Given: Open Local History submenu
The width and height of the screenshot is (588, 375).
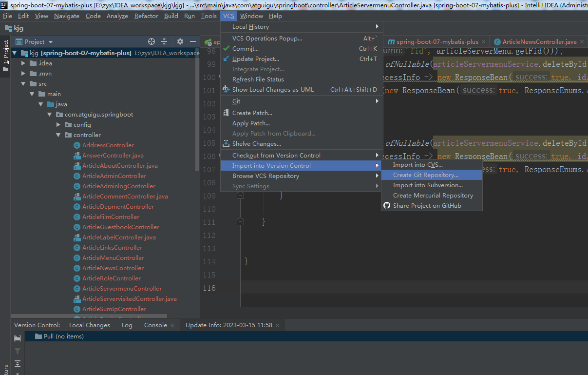Looking at the screenshot, I should [302, 27].
